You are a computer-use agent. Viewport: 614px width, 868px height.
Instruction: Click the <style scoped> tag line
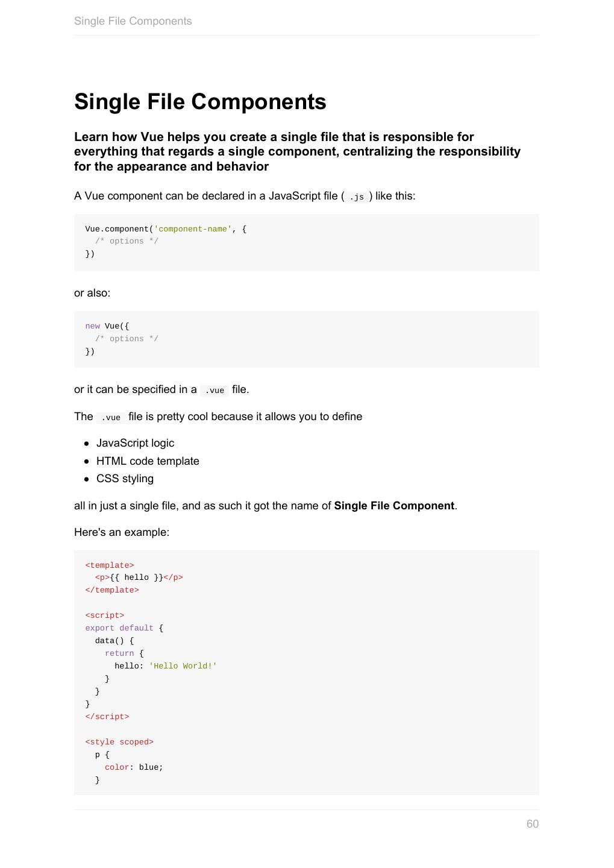click(x=119, y=742)
